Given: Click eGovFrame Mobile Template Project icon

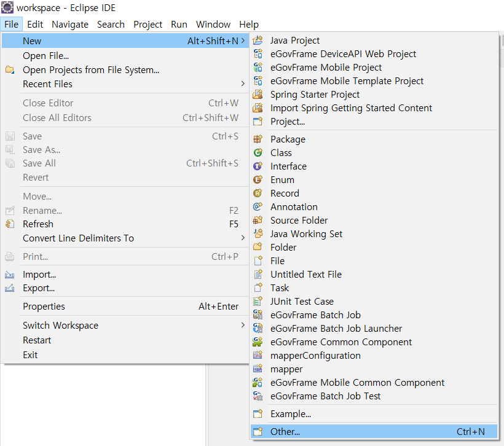Looking at the screenshot, I should pos(258,81).
